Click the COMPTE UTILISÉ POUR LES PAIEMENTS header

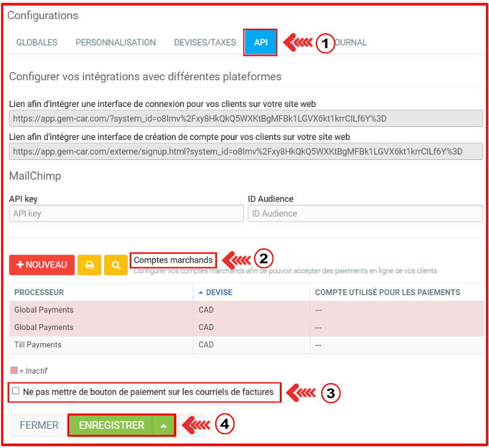pos(387,292)
